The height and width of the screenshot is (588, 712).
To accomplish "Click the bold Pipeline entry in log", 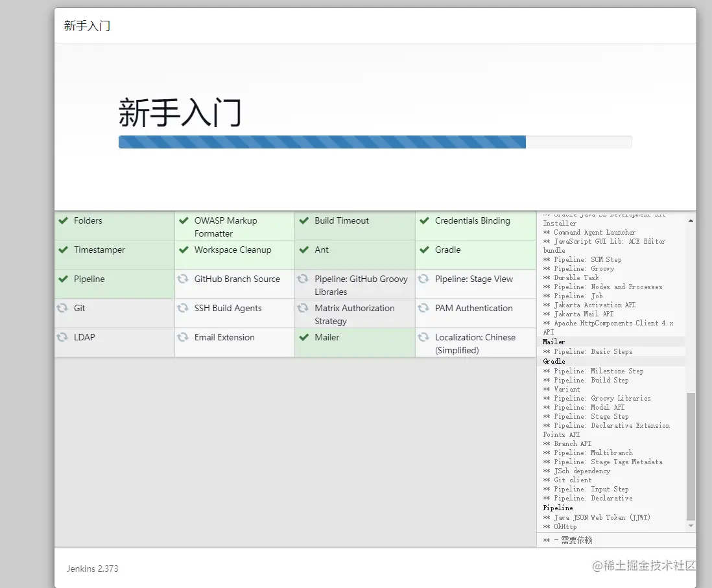I will [x=558, y=508].
